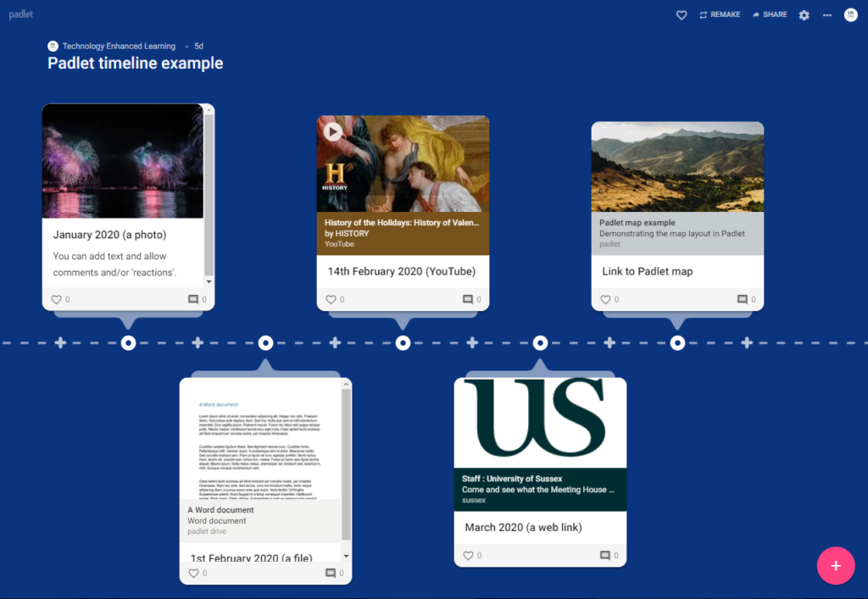
Task: Open Technology Enhanced Learning author link
Action: point(119,46)
